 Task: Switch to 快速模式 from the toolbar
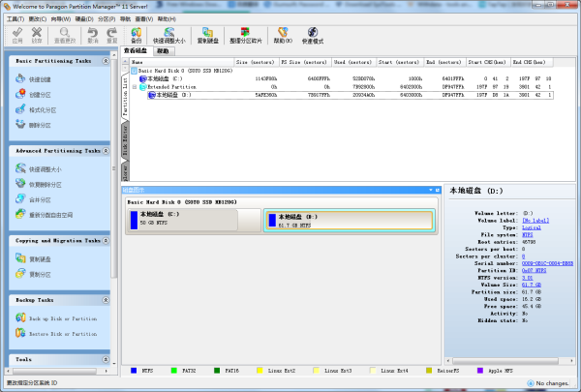coord(313,36)
